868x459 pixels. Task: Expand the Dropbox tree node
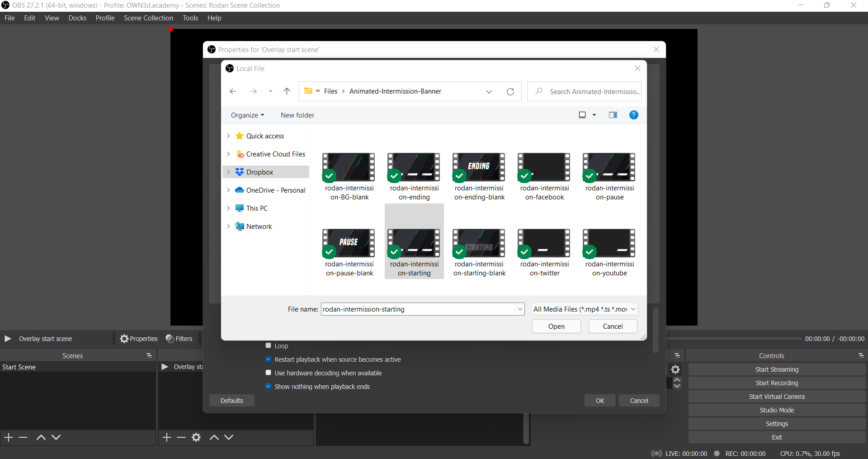coord(228,172)
